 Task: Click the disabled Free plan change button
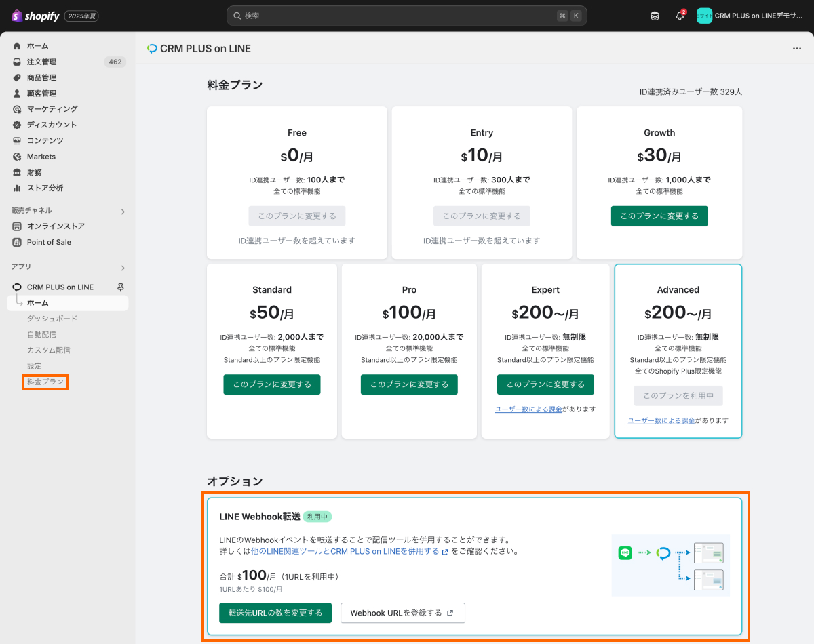(297, 216)
